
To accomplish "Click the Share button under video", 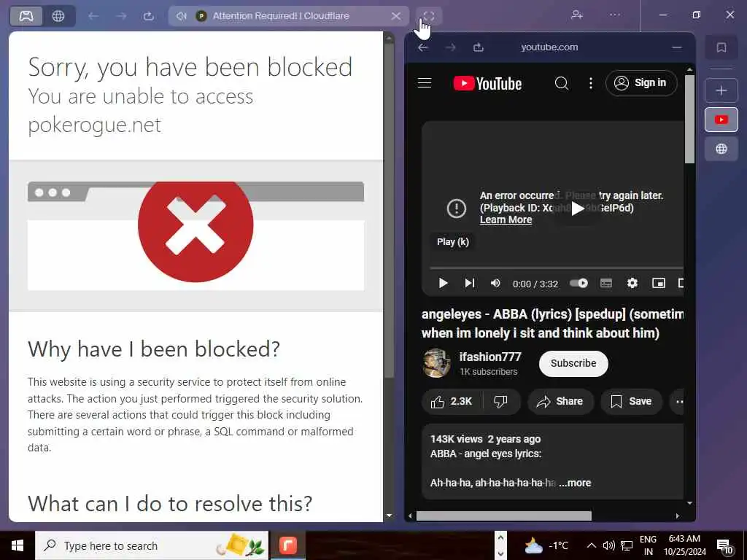I will tap(560, 402).
